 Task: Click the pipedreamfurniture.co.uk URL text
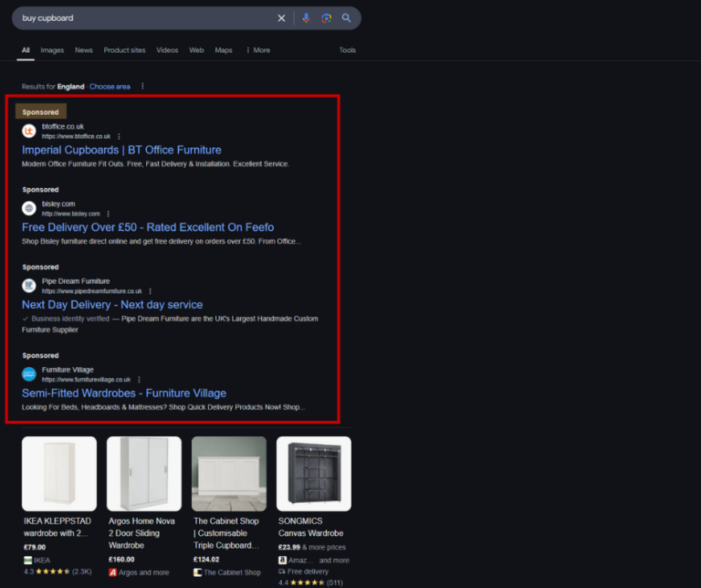click(91, 291)
